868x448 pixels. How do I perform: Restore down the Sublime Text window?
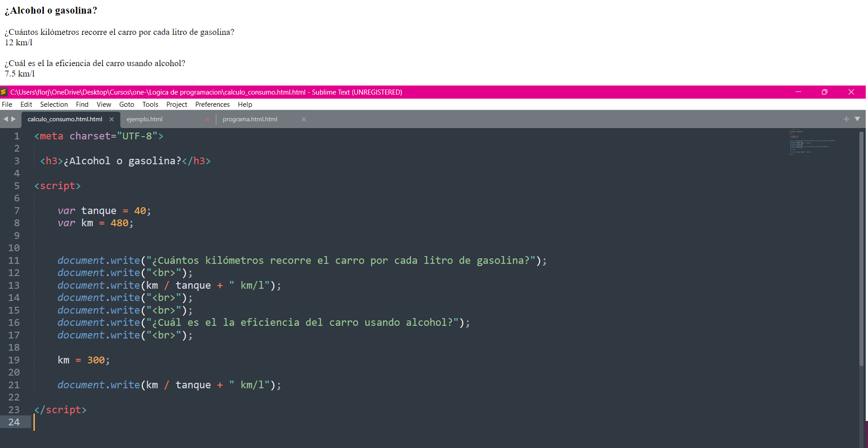click(825, 92)
